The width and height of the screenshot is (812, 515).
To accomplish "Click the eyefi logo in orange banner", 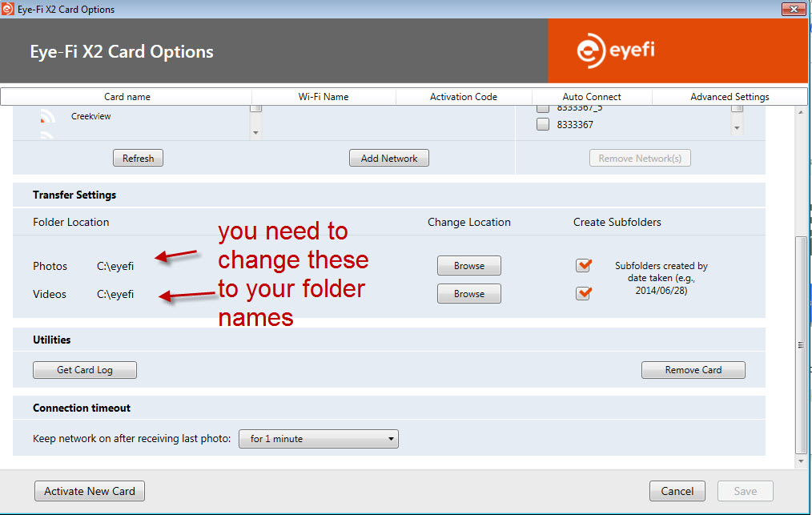I will (x=616, y=50).
